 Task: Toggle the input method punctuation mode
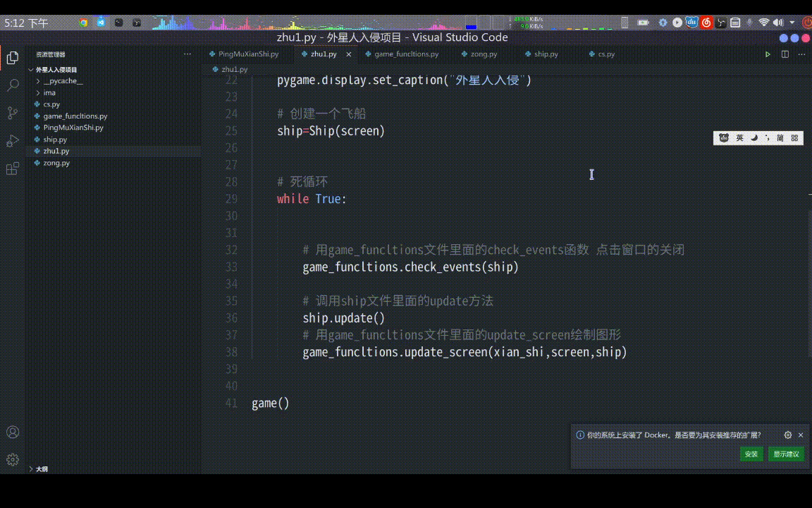coord(768,138)
